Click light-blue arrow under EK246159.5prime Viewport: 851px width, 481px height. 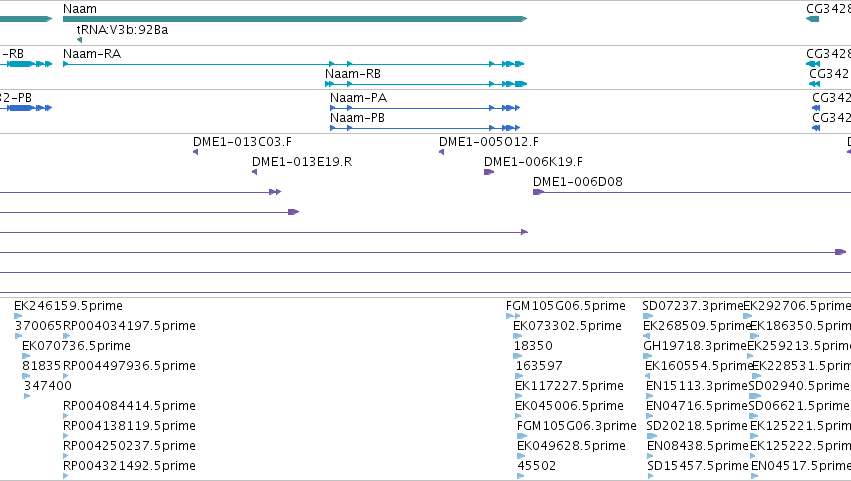tap(18, 316)
